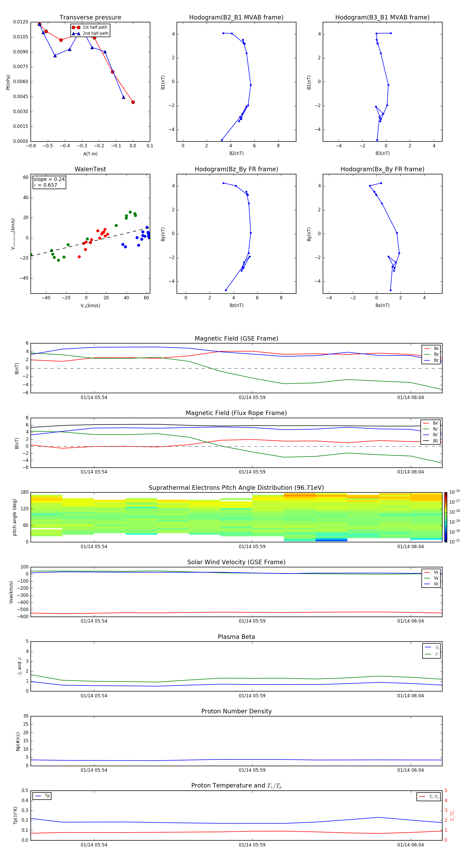Click the By' legend entry in Flux Rope plot

pyautogui.click(x=431, y=429)
